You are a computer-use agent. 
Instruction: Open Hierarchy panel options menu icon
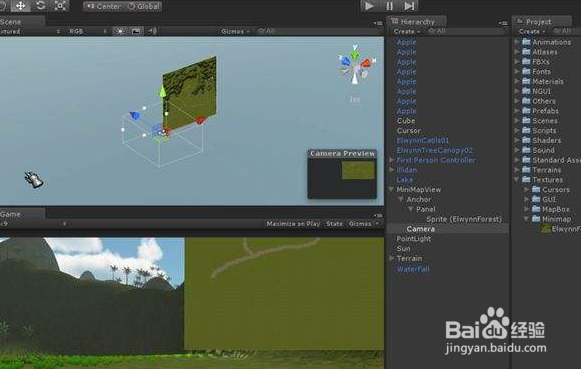point(503,23)
